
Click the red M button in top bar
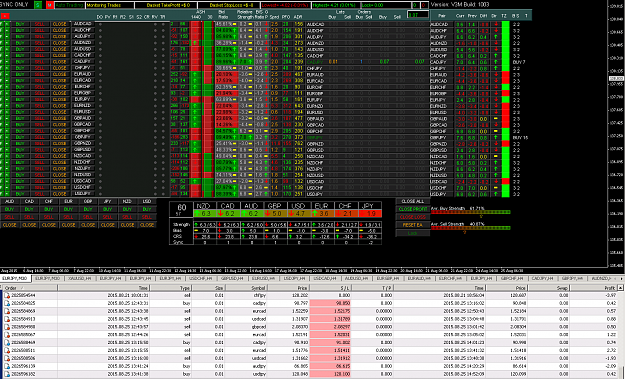50,5
